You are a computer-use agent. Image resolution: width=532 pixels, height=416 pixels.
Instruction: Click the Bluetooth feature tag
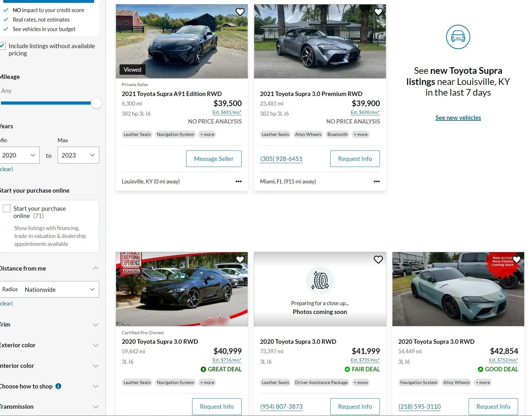click(337, 134)
